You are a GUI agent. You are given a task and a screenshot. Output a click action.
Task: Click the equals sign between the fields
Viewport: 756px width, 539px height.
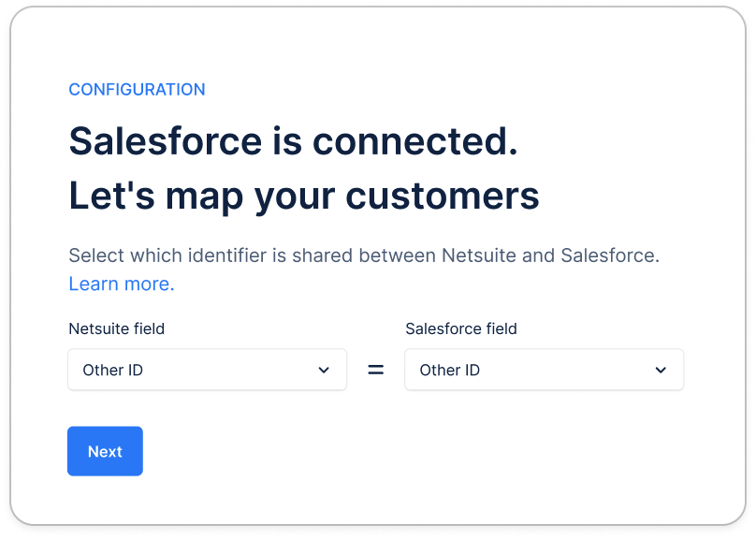(x=375, y=370)
